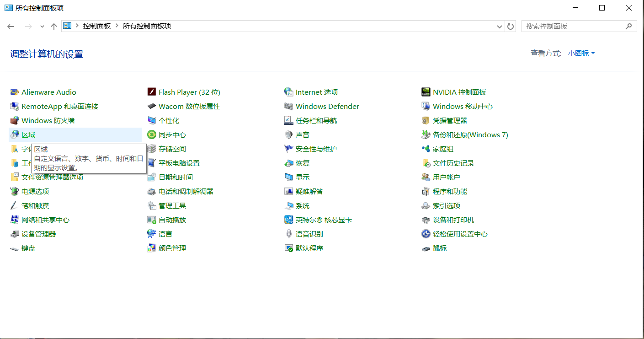Open the 电源选项 icon
The height and width of the screenshot is (339, 644).
14,191
